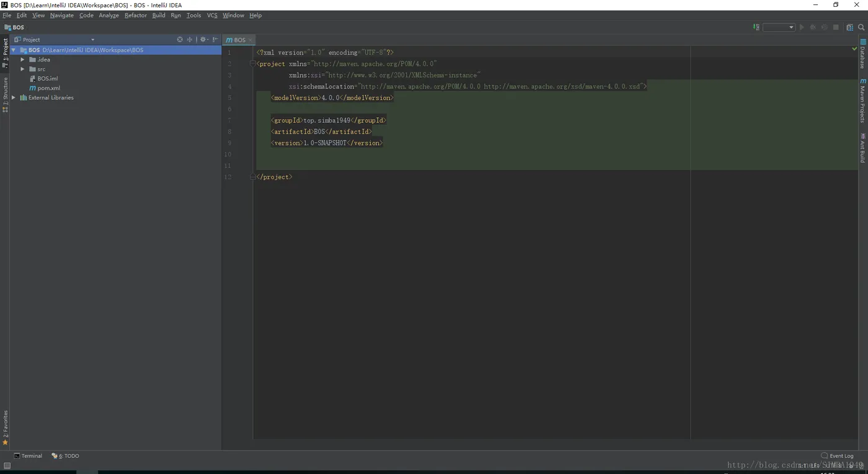Select pom.xml file in tree

pyautogui.click(x=48, y=88)
